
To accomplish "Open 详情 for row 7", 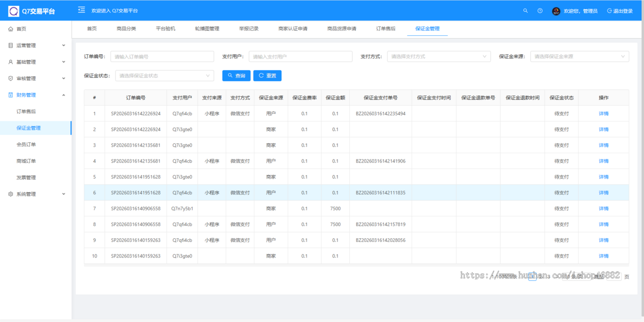I will click(x=604, y=209).
